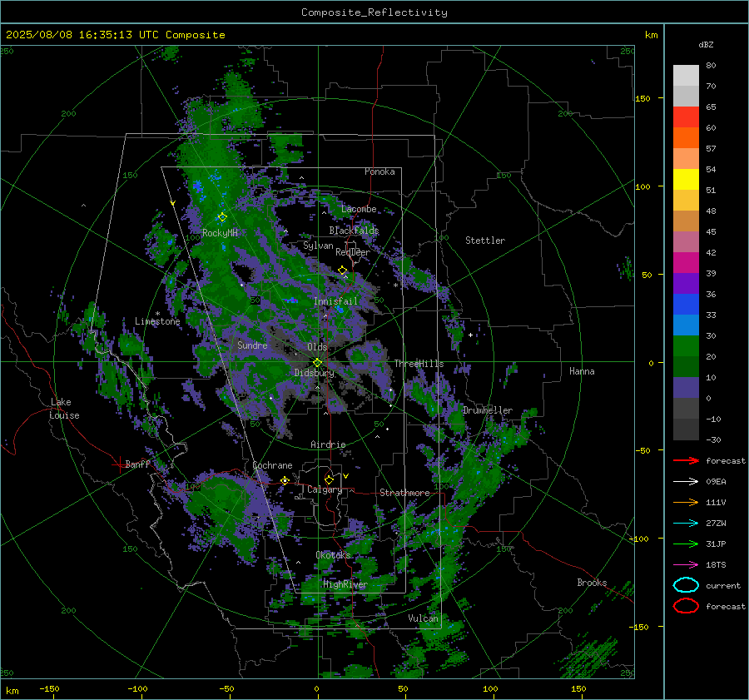The width and height of the screenshot is (749, 700).
Task: Select the 54 dBZ yellow color swatch
Action: pos(686,179)
